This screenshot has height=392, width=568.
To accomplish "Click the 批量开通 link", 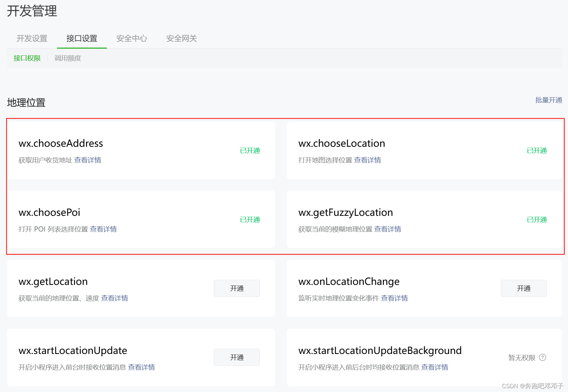I will coord(549,100).
